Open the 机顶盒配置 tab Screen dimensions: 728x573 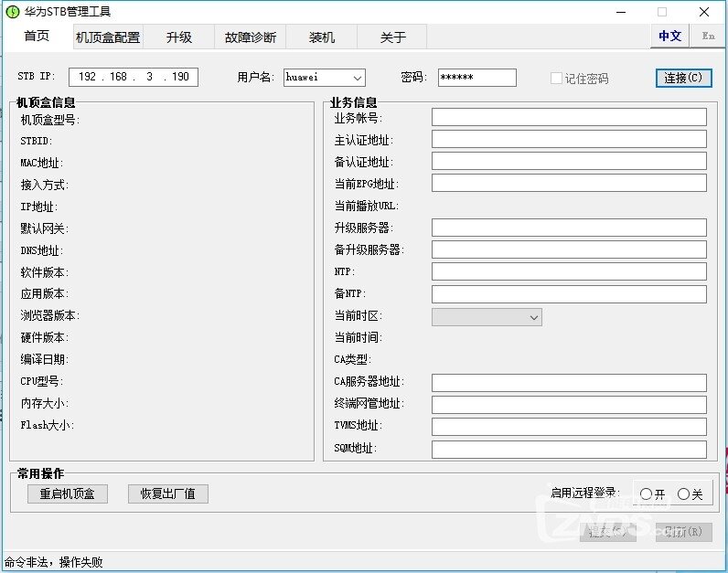coord(108,37)
